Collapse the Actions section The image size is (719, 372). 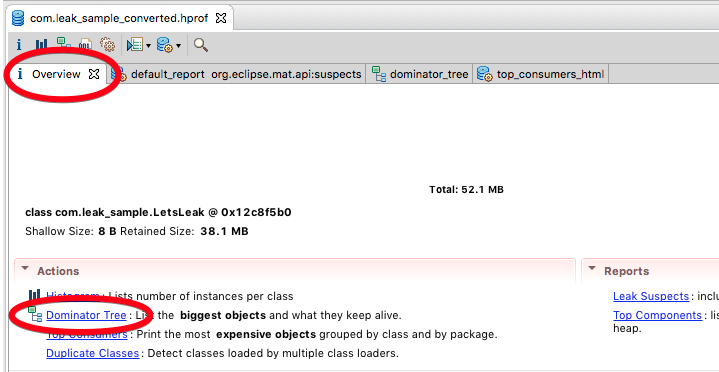pyautogui.click(x=25, y=269)
